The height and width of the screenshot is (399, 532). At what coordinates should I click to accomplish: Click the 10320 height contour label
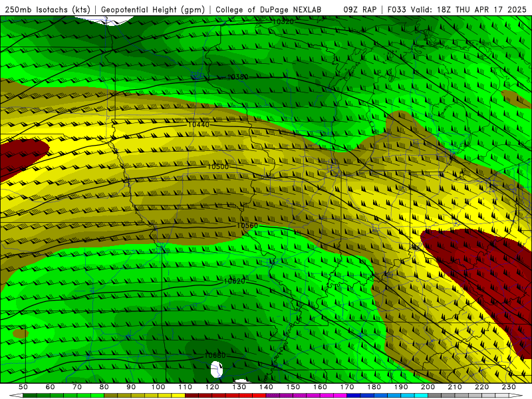pos(283,22)
